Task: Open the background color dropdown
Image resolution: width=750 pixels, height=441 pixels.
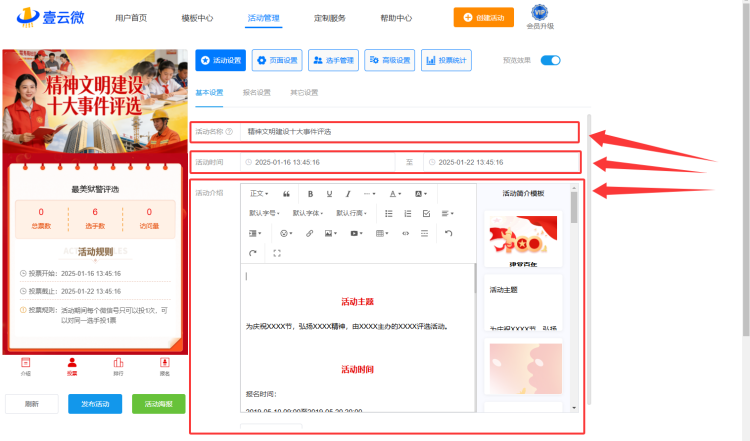Action: coord(421,194)
